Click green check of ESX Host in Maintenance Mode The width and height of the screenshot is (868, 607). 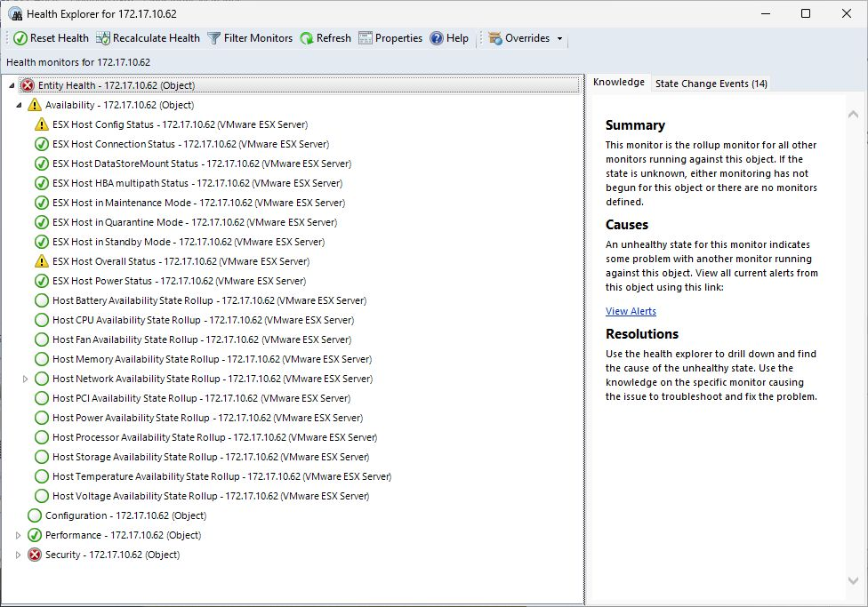42,203
